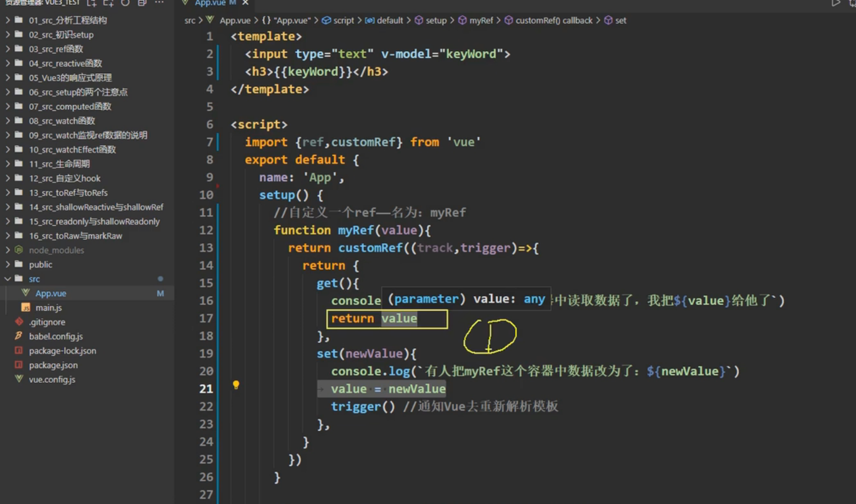Click trigger() call on line 22
Image resolution: width=856 pixels, height=504 pixels.
tap(363, 406)
